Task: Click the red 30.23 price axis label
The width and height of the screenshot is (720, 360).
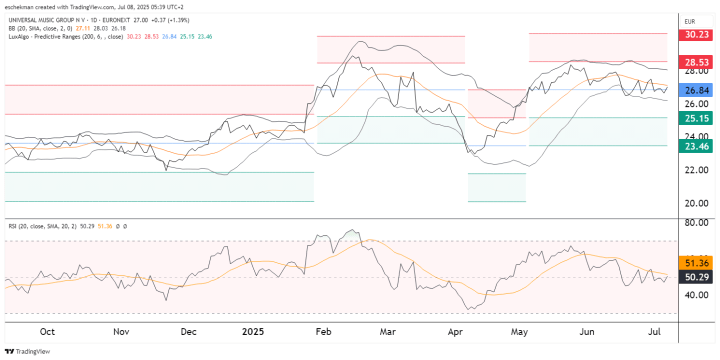Action: click(x=697, y=35)
